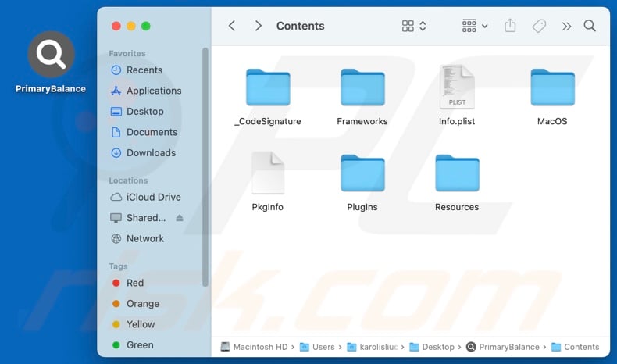Filter by the Green tag
The image size is (617, 364).
click(133, 345)
